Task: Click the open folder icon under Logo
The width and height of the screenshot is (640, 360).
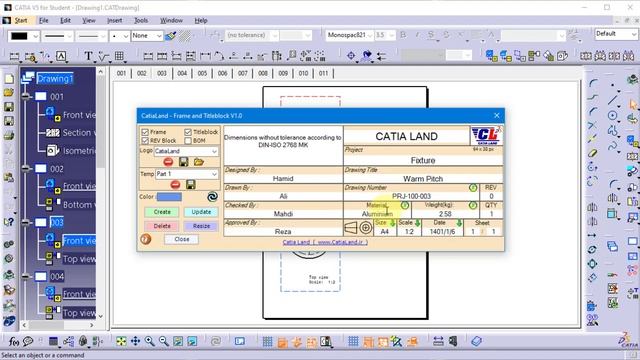Action: point(199,162)
